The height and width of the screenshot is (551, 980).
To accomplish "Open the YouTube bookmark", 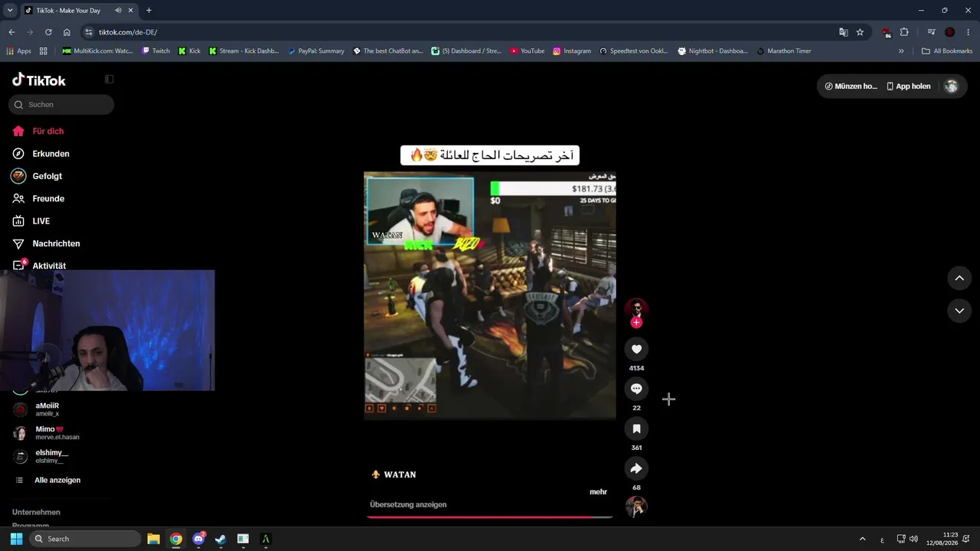I will [527, 51].
